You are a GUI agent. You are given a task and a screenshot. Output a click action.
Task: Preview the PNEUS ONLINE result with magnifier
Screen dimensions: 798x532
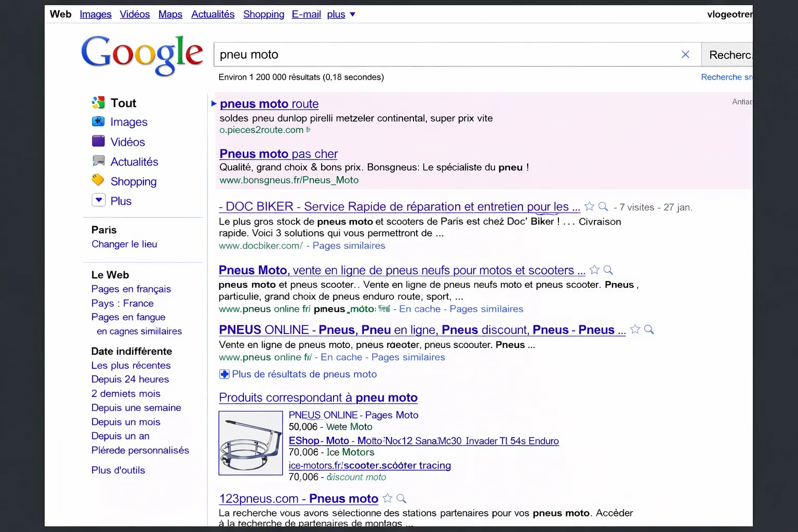(649, 329)
